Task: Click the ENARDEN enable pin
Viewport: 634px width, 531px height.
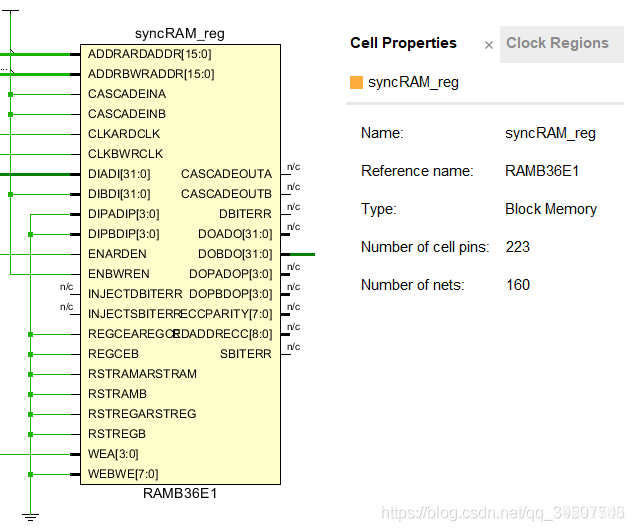Action: pos(117,254)
